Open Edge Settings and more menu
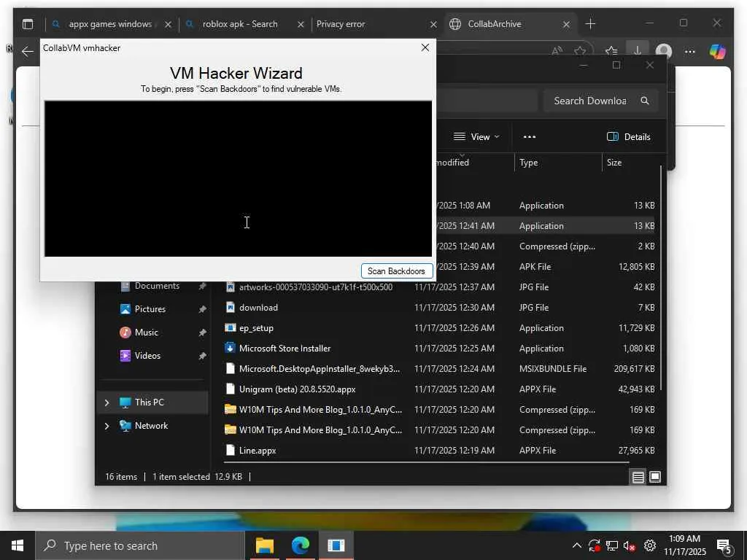The width and height of the screenshot is (747, 560). coord(689,52)
